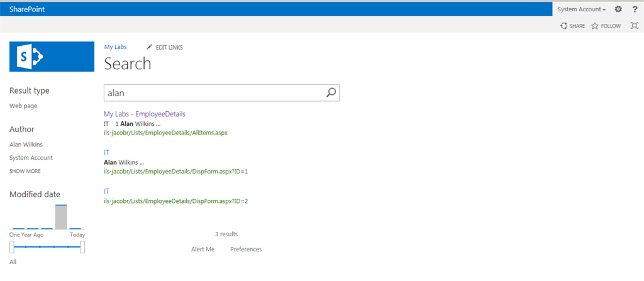The width and height of the screenshot is (644, 281).
Task: Click the Result type refiner heading
Action: click(x=30, y=91)
